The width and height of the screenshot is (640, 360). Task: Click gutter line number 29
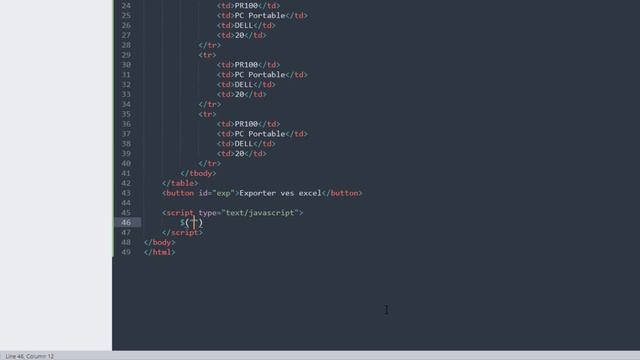pos(126,55)
